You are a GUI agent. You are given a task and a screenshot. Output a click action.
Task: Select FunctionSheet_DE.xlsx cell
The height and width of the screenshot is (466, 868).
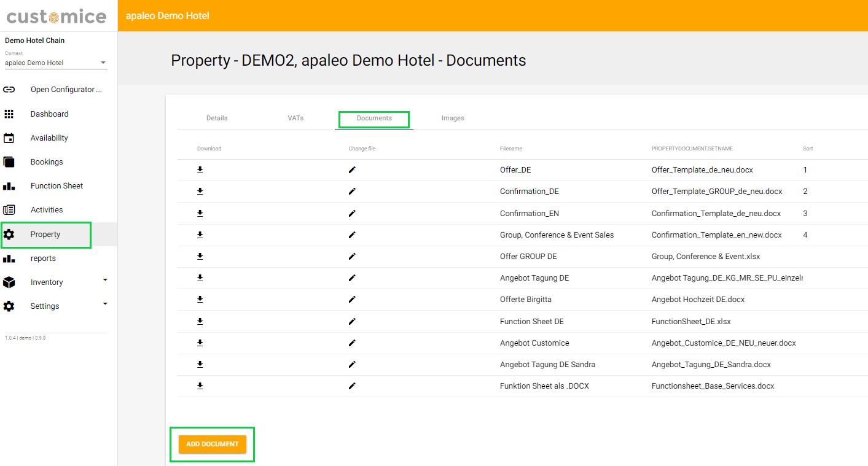(691, 321)
